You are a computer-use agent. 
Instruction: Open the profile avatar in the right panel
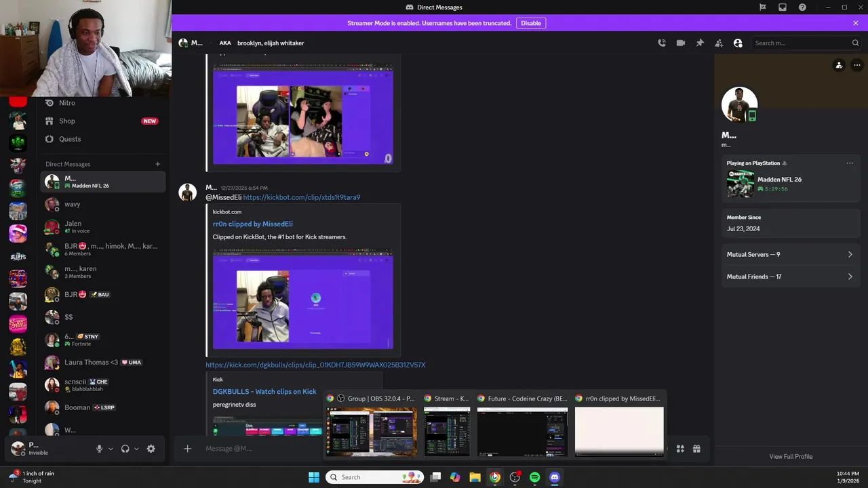click(x=739, y=104)
